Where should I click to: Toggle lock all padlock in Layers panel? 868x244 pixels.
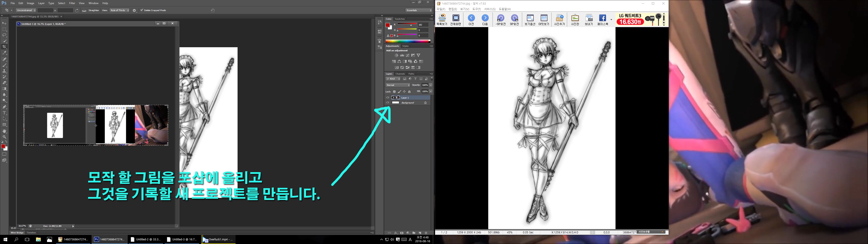(409, 92)
